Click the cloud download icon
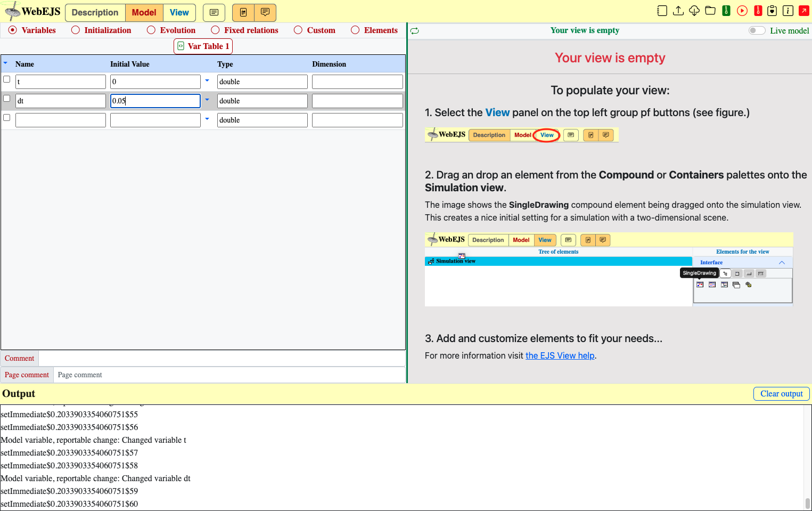Viewport: 812px width, 511px height. pos(694,11)
